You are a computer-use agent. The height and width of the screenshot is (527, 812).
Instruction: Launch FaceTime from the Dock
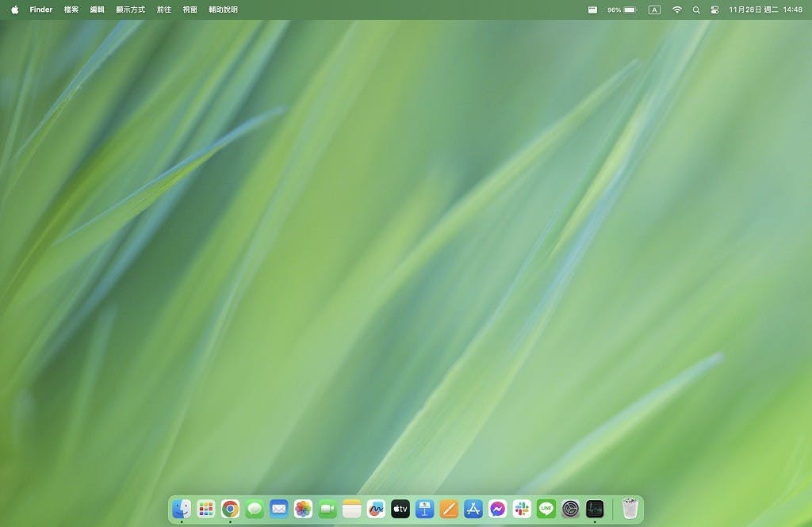point(327,509)
